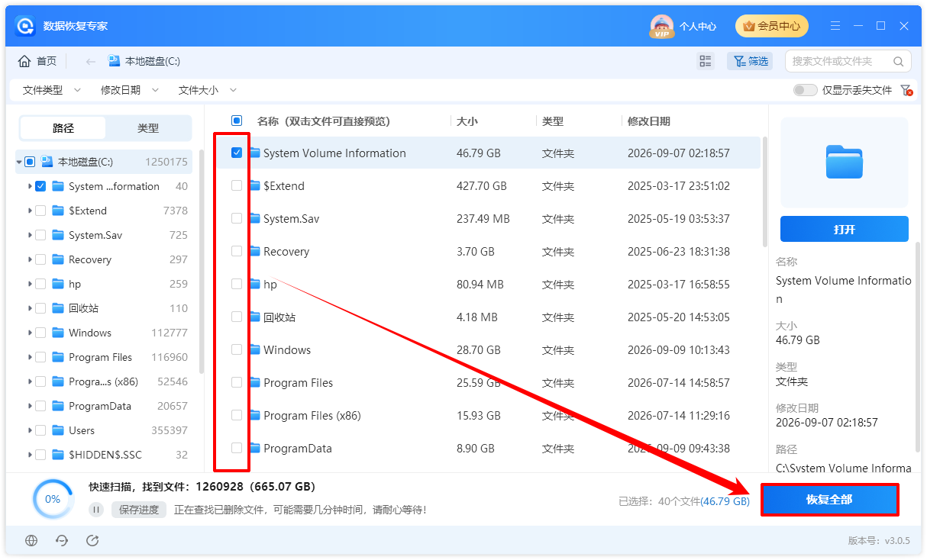
Task: Sort by 修改日期 column header
Action: pyautogui.click(x=649, y=121)
